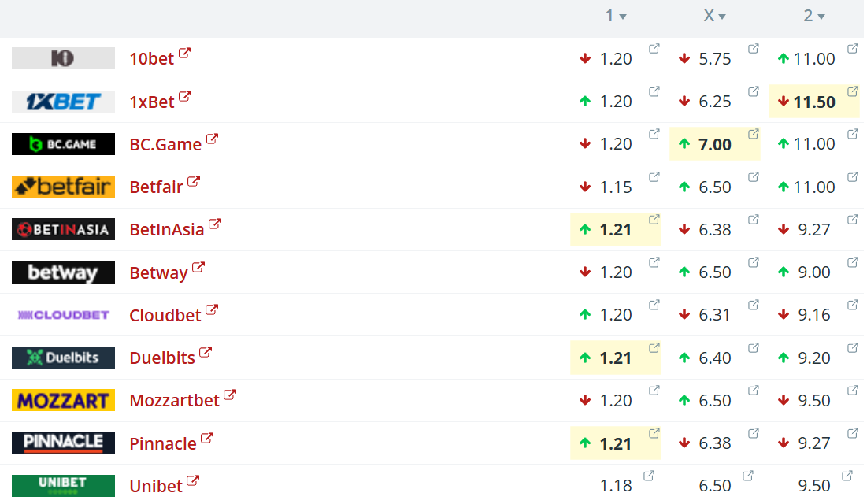Open the Betfair bookmaker link
Viewport: 867px width, 504px height.
pos(156,187)
